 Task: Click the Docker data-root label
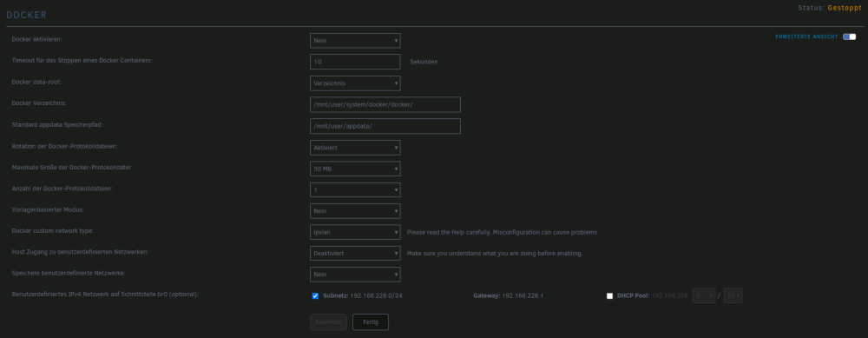point(36,82)
